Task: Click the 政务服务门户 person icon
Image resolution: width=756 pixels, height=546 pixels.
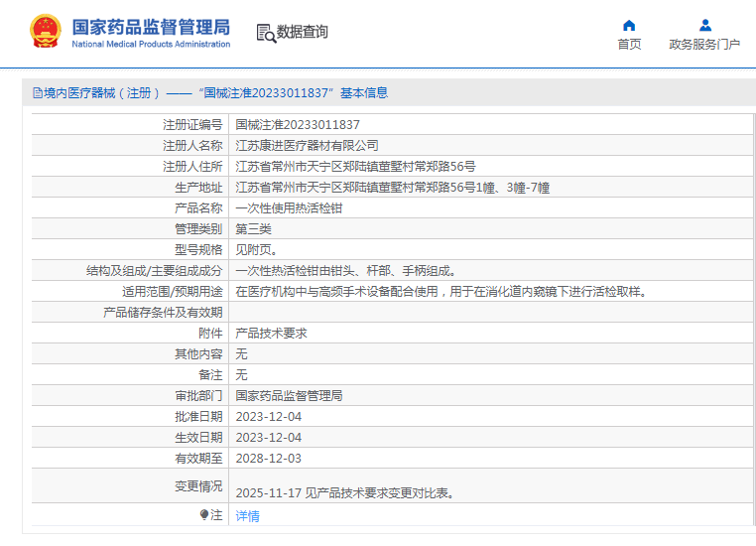Action: 704,26
